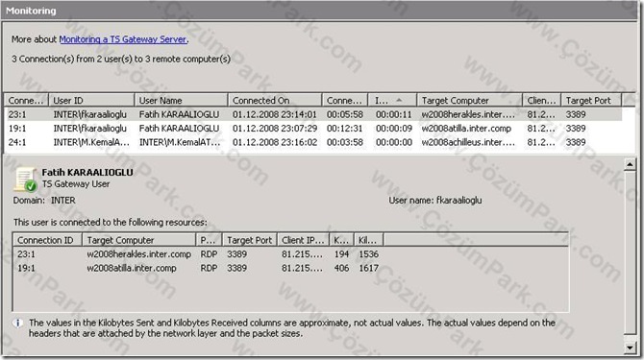Viewport: 644px width, 360px height.
Task: Click the 01.12.2008 23:16:02 connected time
Action: coord(274,142)
